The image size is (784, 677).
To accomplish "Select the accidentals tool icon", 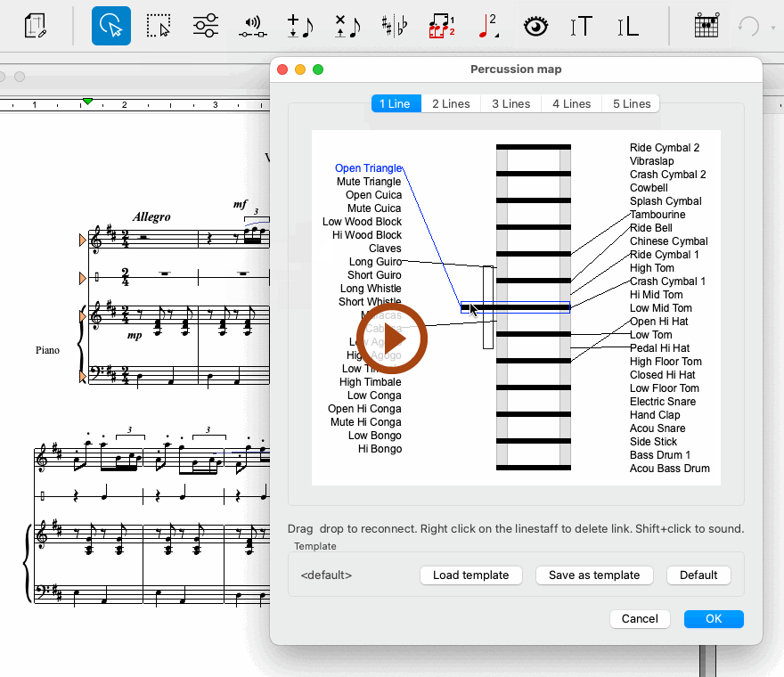I will [395, 26].
